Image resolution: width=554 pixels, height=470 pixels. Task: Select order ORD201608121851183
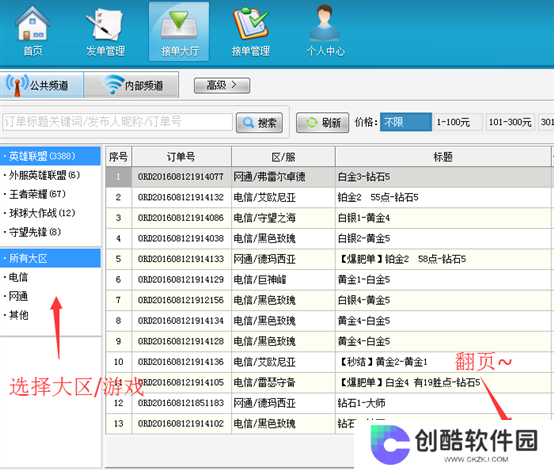coord(181,403)
